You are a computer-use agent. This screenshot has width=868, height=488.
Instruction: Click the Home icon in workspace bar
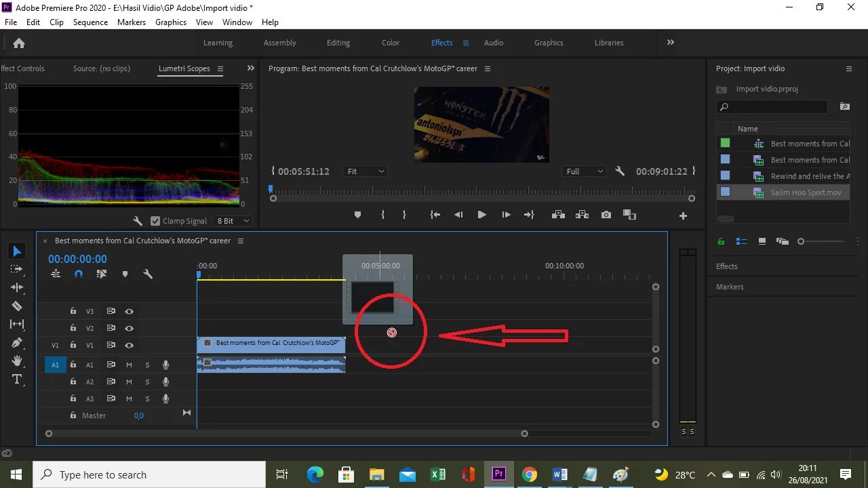(19, 43)
